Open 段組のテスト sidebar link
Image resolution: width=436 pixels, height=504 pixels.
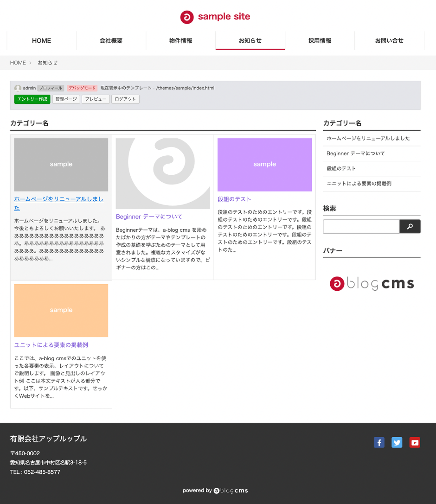pyautogui.click(x=341, y=168)
